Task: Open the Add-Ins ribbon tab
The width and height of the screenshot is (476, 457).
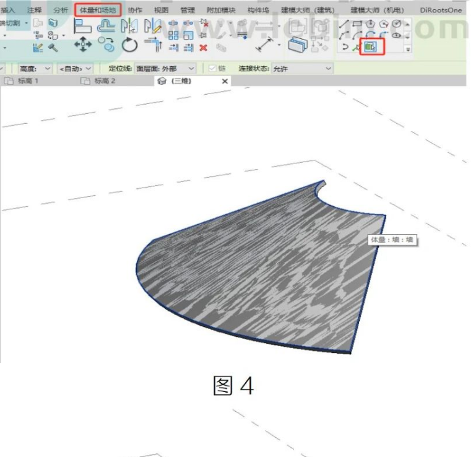Action: tap(221, 11)
